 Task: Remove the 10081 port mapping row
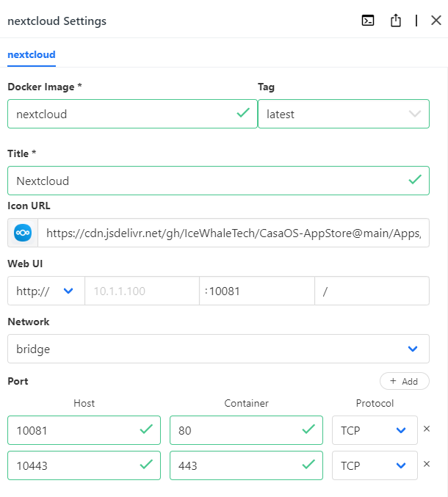click(x=427, y=429)
